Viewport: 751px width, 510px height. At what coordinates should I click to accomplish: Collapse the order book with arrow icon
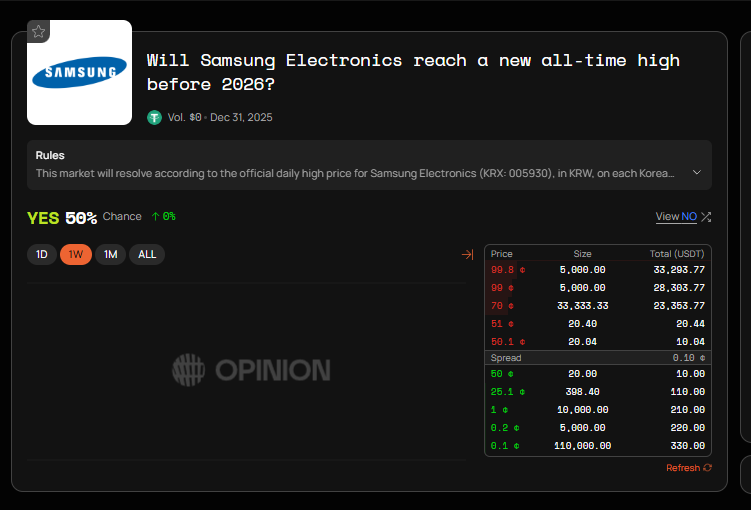[x=467, y=254]
